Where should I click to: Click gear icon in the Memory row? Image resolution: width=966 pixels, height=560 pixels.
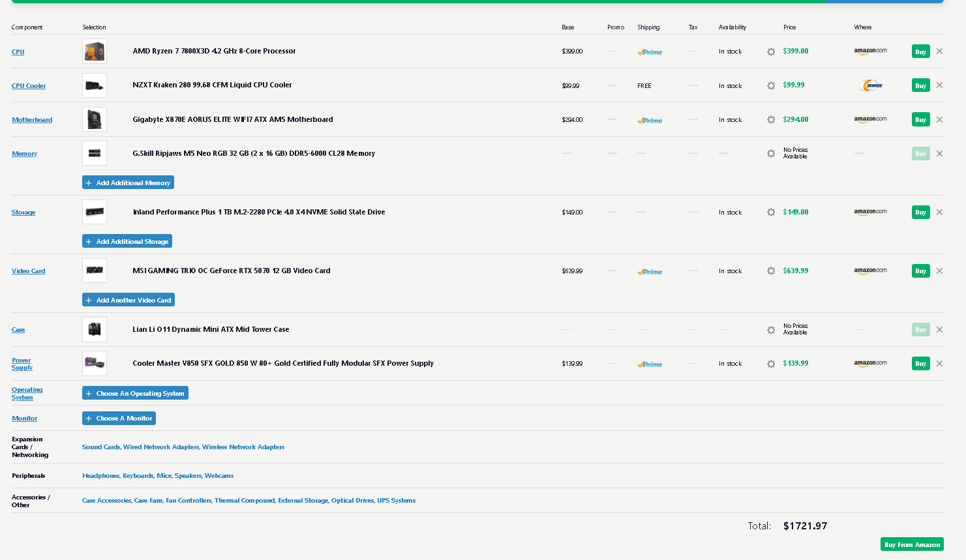(770, 154)
